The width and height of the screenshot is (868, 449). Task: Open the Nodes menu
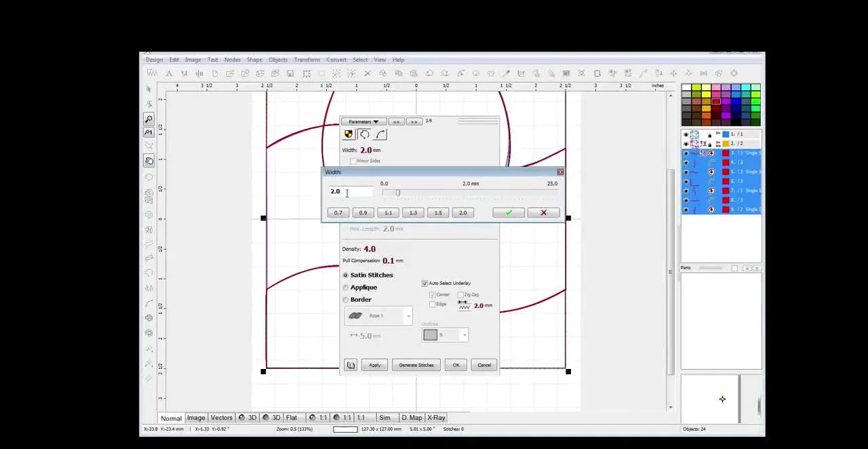232,60
